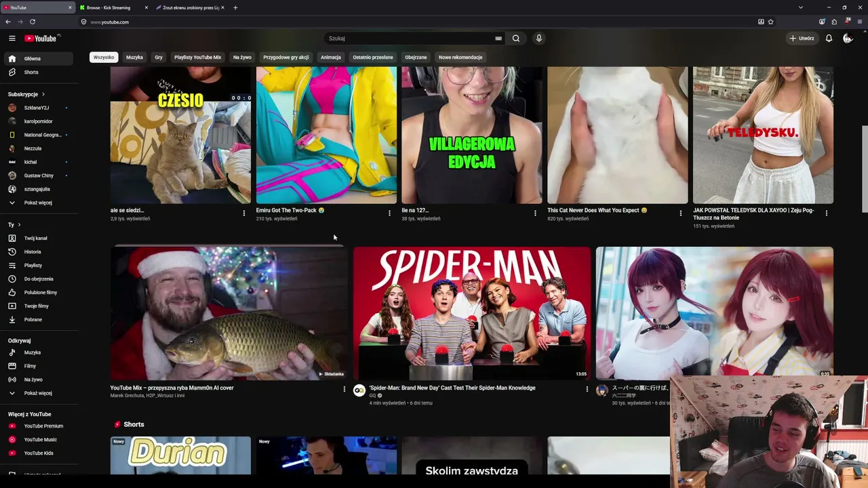Open Playlisty in the sidebar
The image size is (868, 488).
pyautogui.click(x=40, y=266)
